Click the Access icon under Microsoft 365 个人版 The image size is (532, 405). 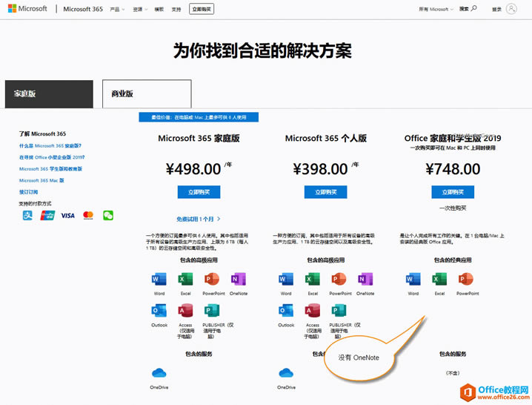[313, 311]
